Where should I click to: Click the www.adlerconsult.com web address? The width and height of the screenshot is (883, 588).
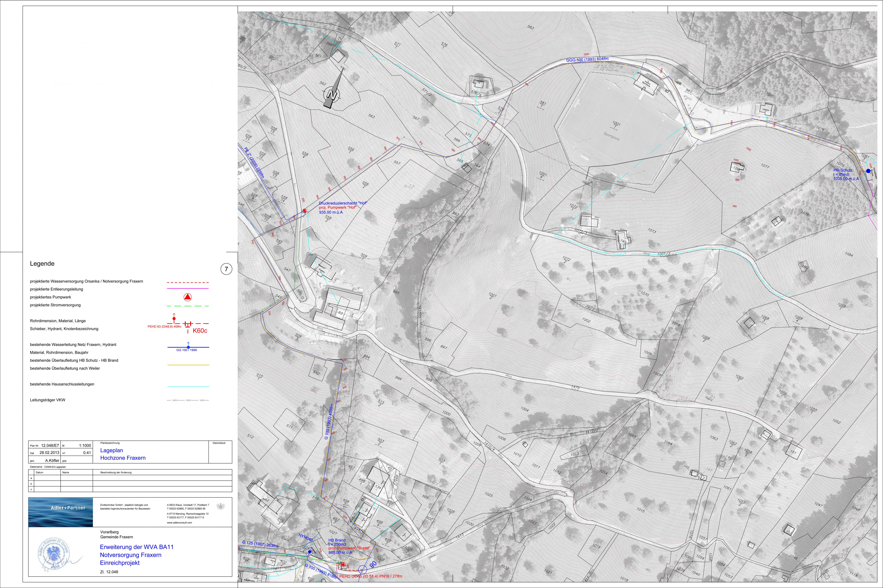tap(179, 523)
